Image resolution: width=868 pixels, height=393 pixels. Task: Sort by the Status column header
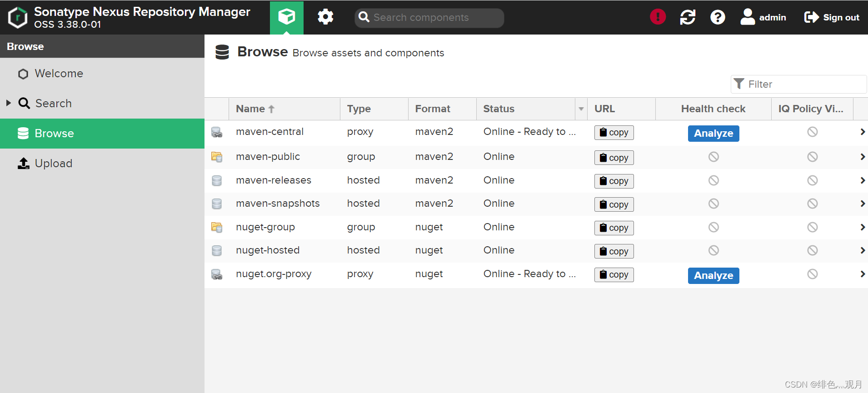(x=526, y=109)
